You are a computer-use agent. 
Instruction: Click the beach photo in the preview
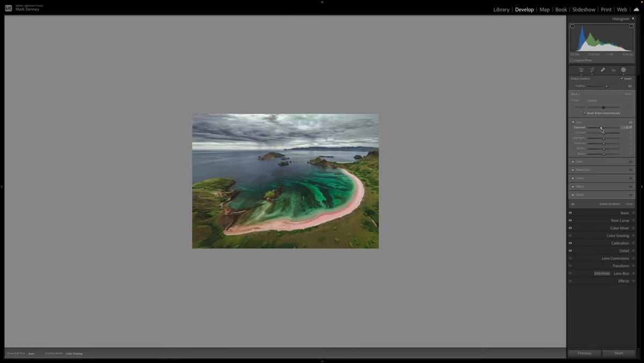[286, 181]
